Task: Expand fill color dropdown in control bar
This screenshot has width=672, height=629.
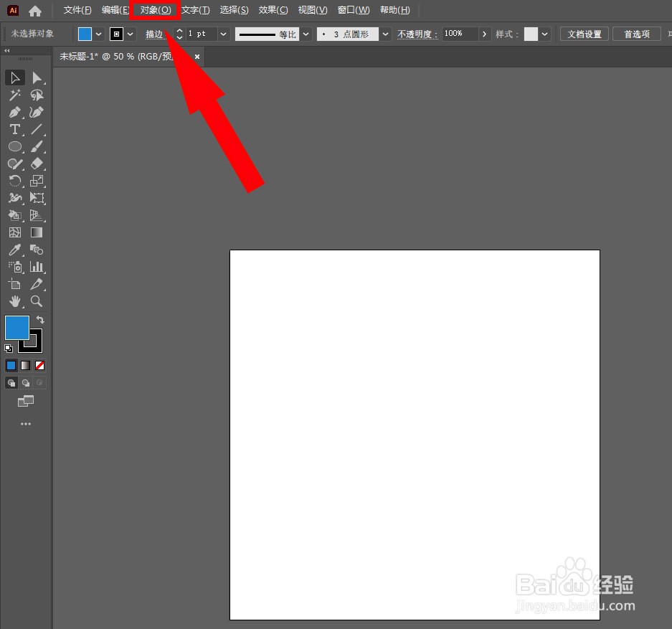Action: pos(99,34)
